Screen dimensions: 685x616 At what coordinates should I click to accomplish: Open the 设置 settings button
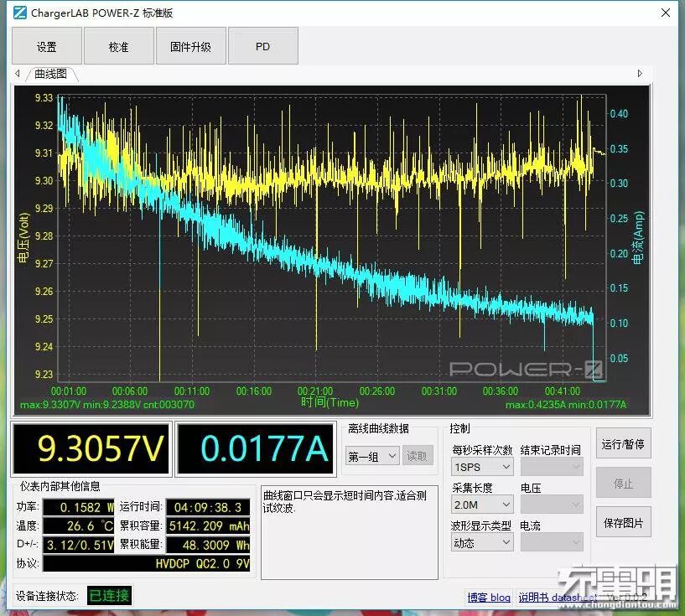[x=47, y=46]
